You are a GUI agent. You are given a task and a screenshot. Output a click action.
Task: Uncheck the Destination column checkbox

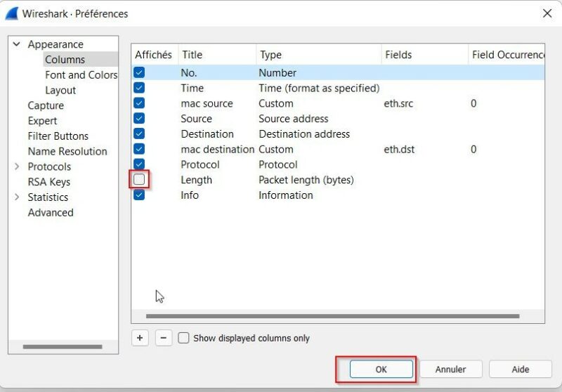pos(139,133)
